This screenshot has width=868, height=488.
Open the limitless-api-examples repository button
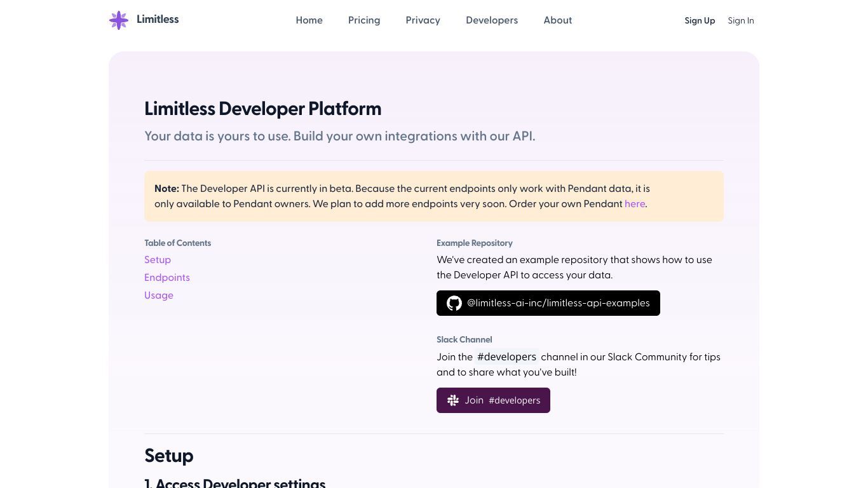pos(548,303)
